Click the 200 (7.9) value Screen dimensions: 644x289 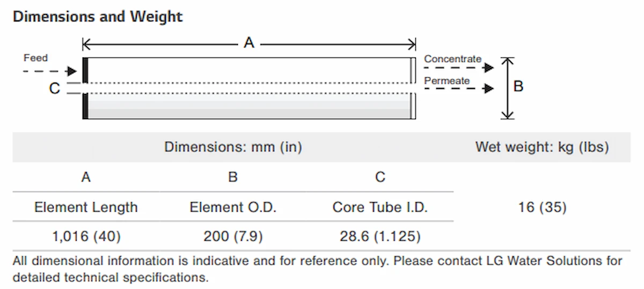coord(233,236)
